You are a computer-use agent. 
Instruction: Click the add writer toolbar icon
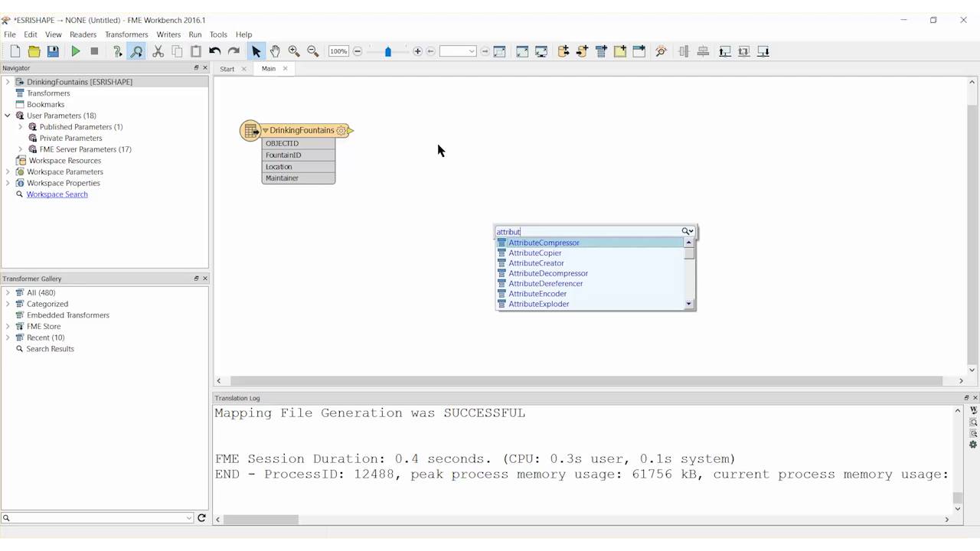click(x=582, y=51)
